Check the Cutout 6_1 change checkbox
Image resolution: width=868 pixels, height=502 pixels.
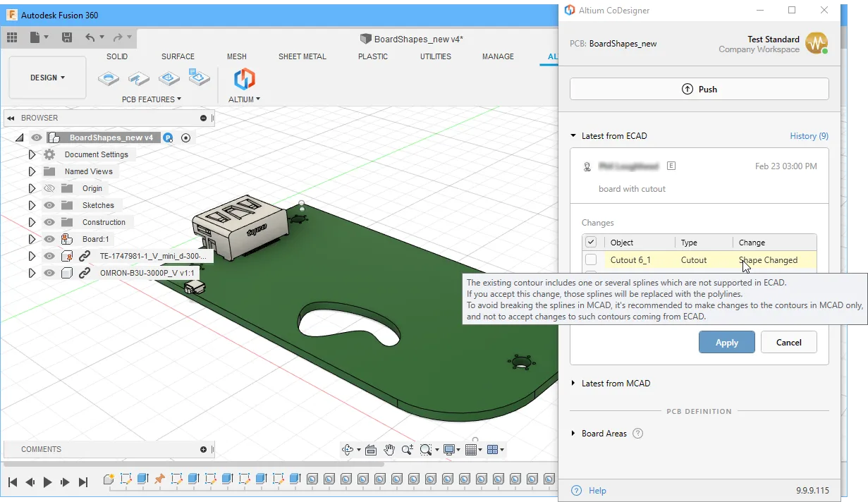point(591,260)
